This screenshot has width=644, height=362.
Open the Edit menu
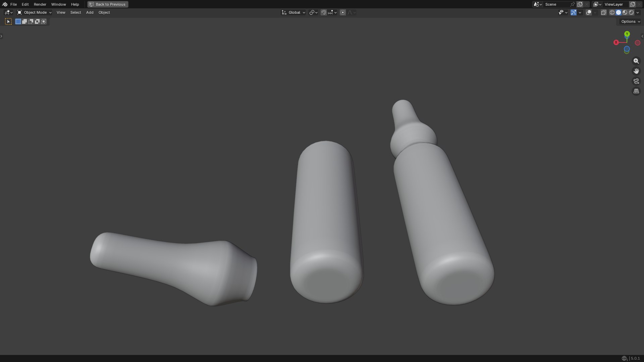25,4
